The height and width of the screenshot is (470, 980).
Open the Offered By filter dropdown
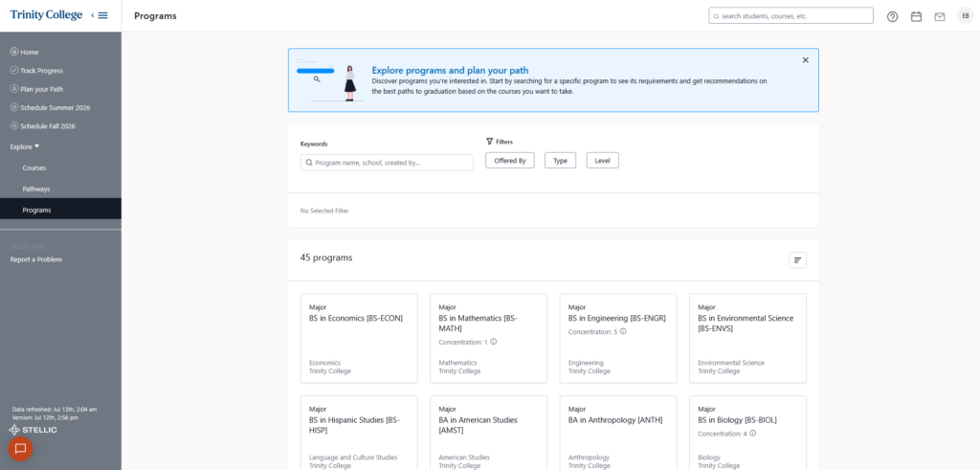coord(510,161)
